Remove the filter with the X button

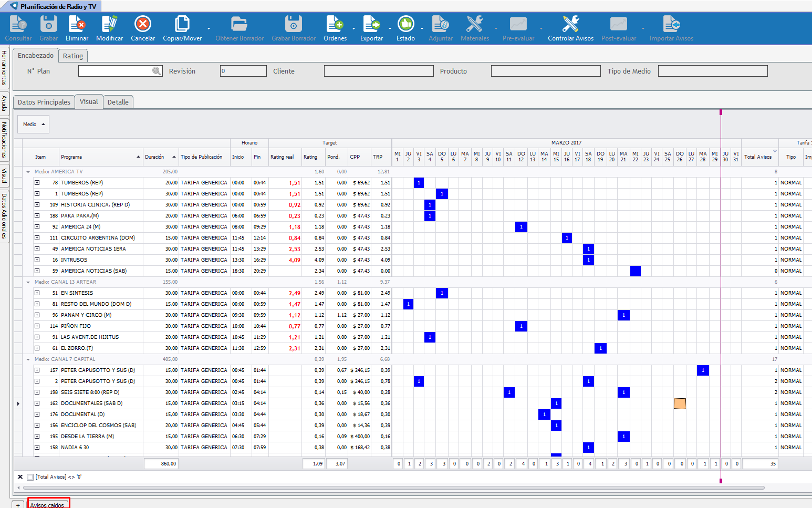[20, 477]
